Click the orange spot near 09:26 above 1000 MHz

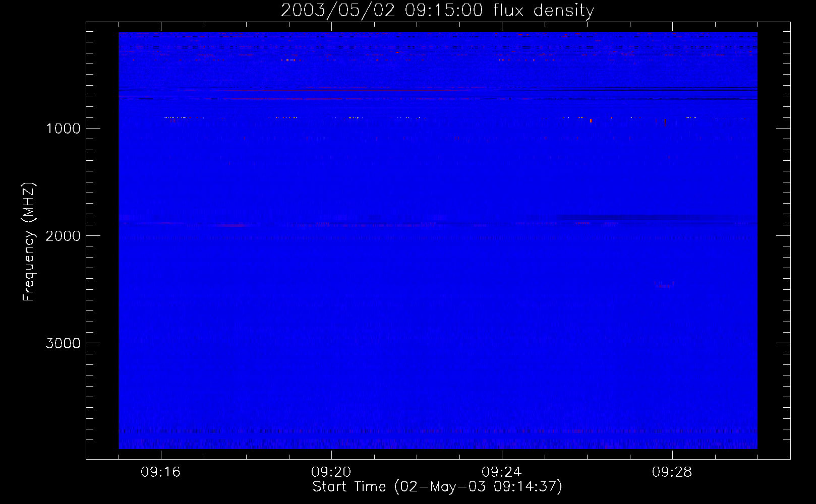[591, 120]
